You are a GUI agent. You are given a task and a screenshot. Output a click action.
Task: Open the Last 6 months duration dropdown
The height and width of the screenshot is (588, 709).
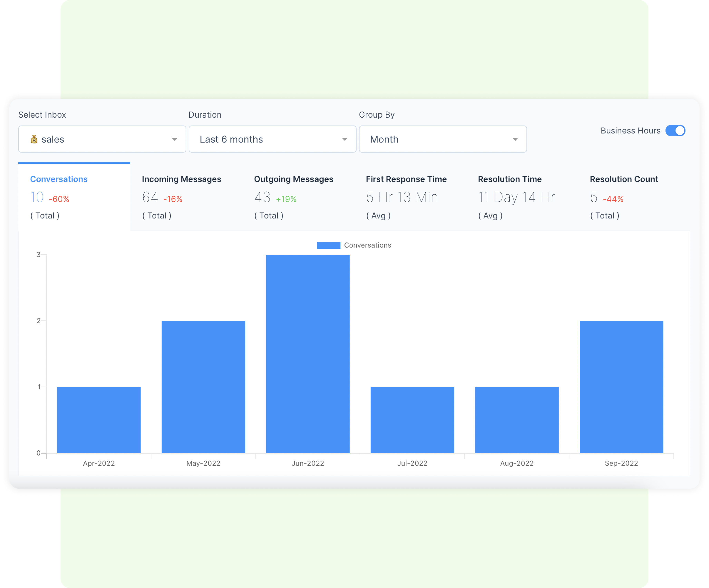(x=272, y=139)
